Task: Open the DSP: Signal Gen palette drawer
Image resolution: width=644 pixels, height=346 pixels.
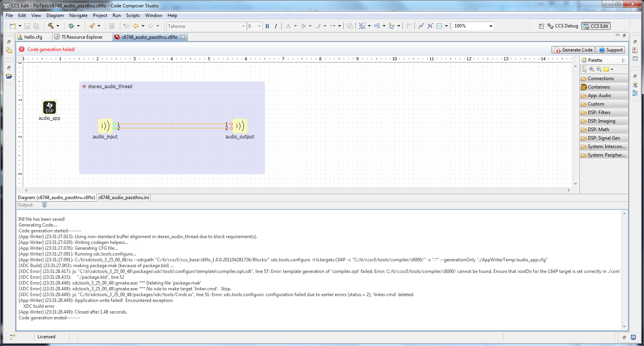Action: [604, 138]
